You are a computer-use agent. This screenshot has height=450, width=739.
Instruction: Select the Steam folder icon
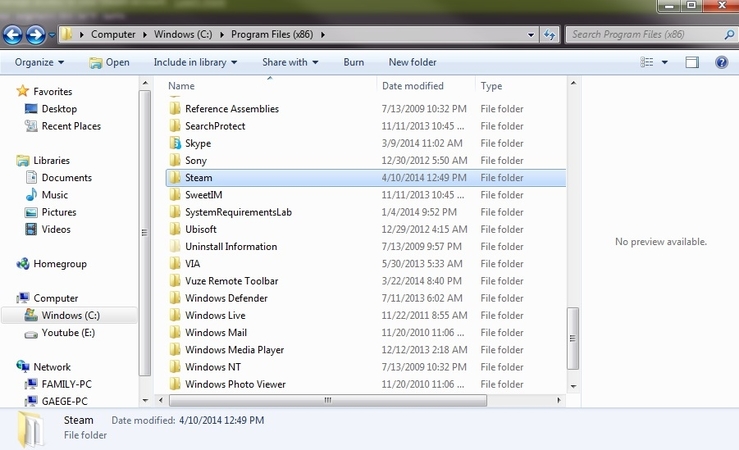click(x=175, y=178)
